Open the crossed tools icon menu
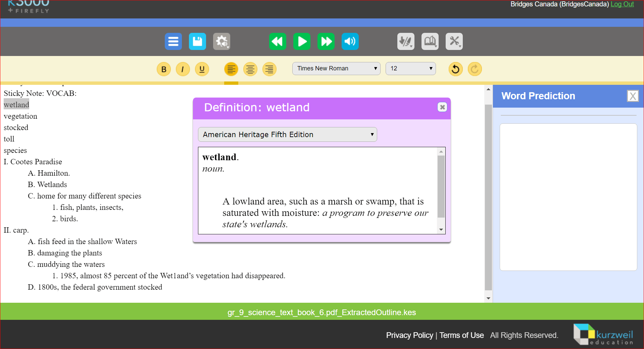Screen dimensions: 644x349 (x=454, y=42)
